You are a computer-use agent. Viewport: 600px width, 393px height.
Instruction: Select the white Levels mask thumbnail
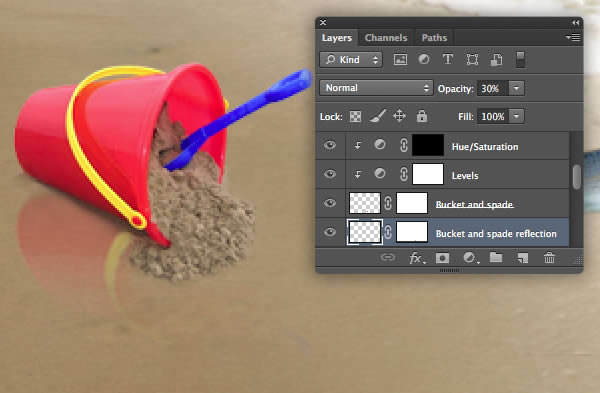tap(428, 174)
